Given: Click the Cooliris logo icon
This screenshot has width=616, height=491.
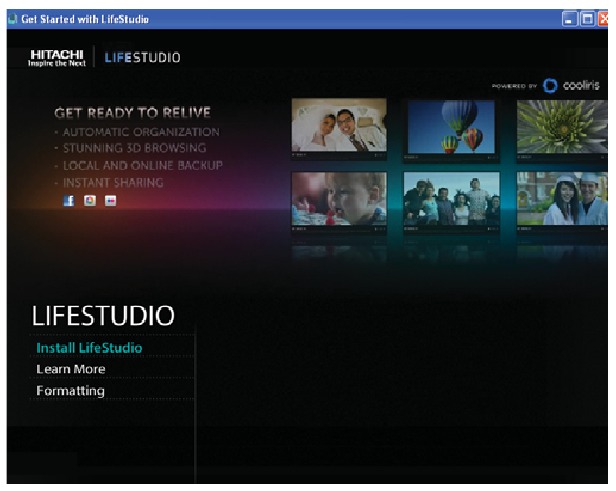Looking at the screenshot, I should pos(549,85).
